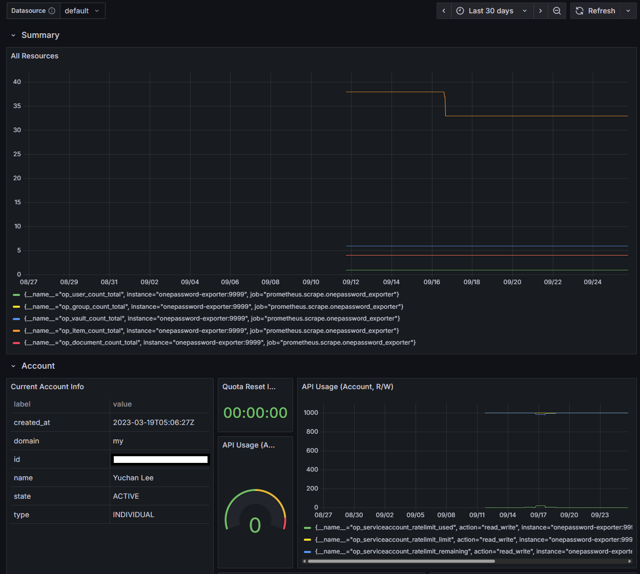Viewport: 640px width, 574px height.
Task: Collapse the Account row
Action: click(x=14, y=366)
